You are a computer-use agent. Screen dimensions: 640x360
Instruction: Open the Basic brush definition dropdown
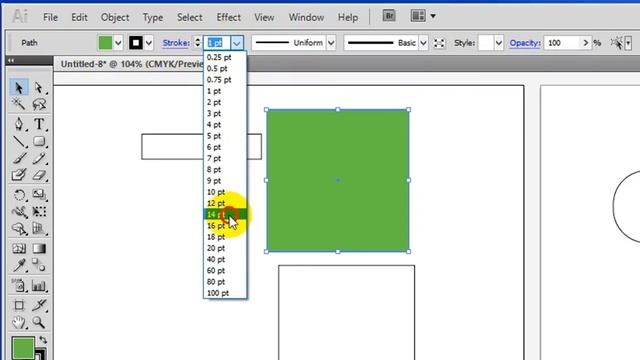(x=423, y=42)
